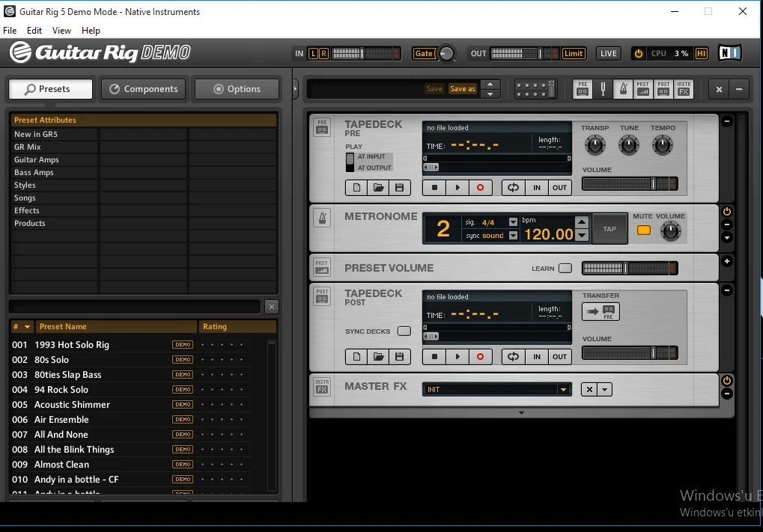Set loop OUT point in Tapedeck Post

coord(559,356)
